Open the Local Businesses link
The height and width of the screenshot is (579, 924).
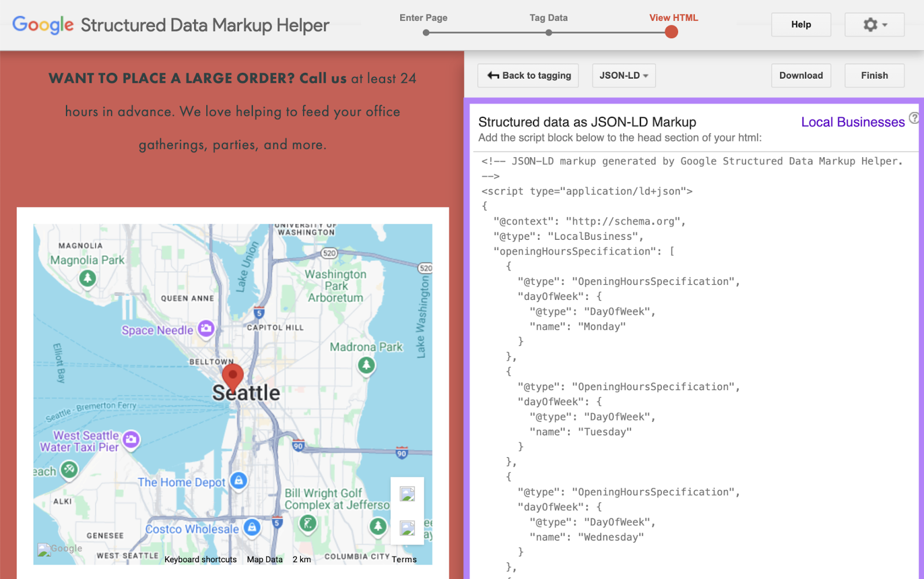click(x=852, y=122)
